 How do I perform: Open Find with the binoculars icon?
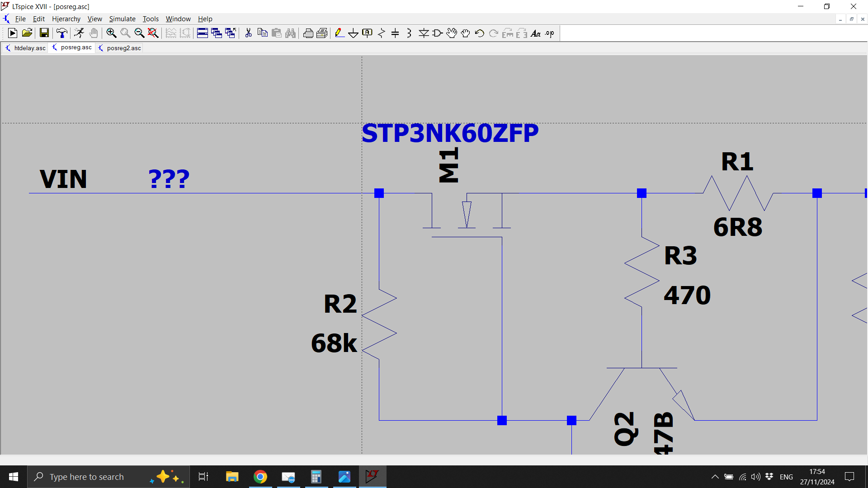291,33
